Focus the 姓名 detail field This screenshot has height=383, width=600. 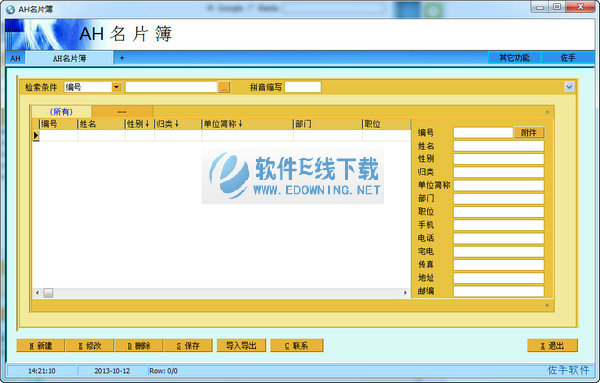499,146
